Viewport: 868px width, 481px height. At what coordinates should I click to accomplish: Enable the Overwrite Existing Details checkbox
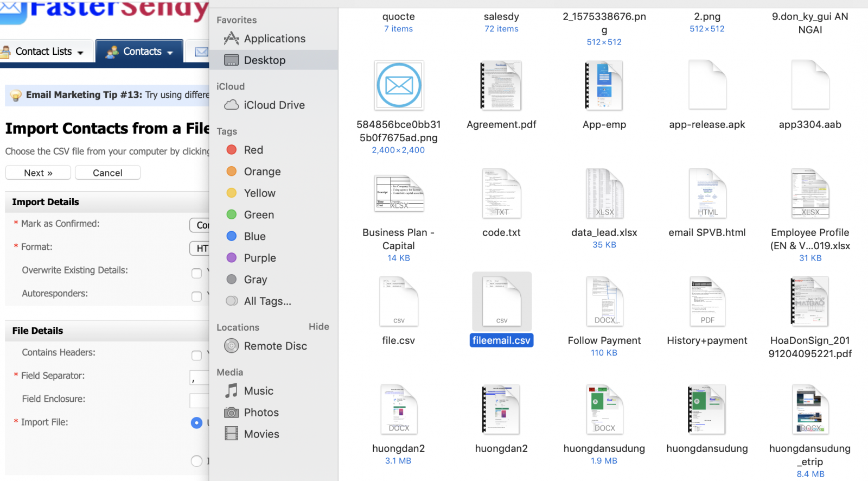[x=196, y=273]
